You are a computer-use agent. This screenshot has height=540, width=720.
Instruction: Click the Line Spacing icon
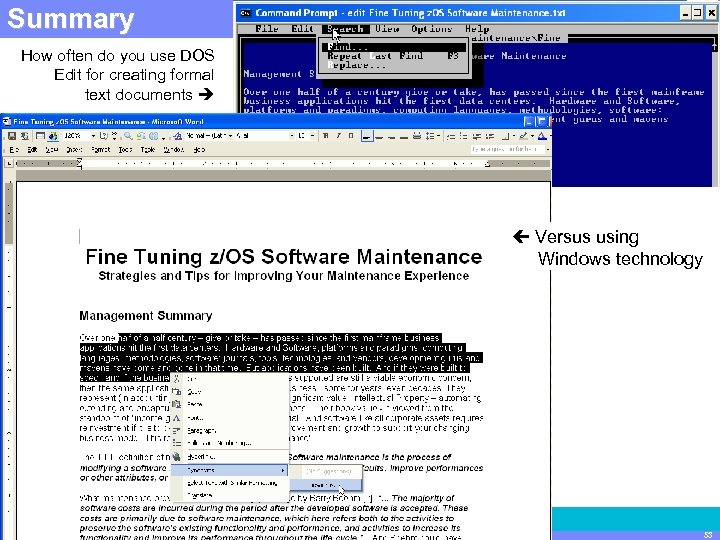coord(429,136)
